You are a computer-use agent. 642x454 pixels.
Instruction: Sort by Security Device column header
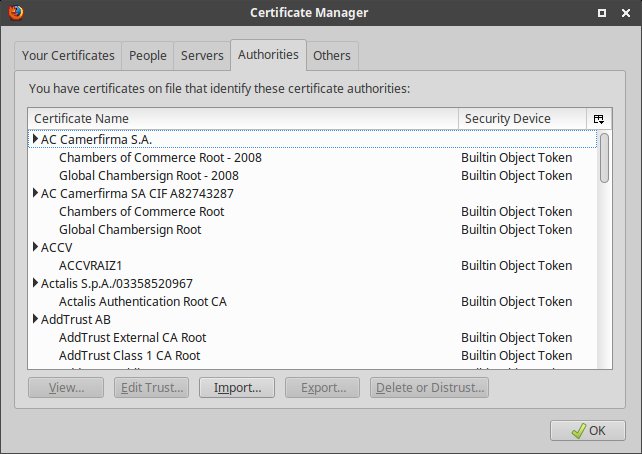521,119
